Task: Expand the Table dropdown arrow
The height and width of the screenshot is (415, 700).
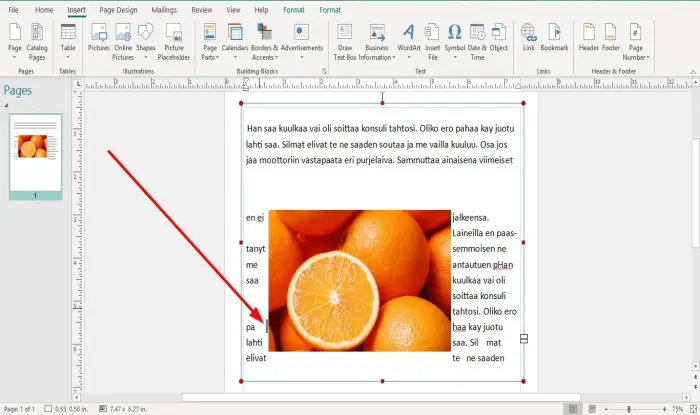Action: pos(68,57)
